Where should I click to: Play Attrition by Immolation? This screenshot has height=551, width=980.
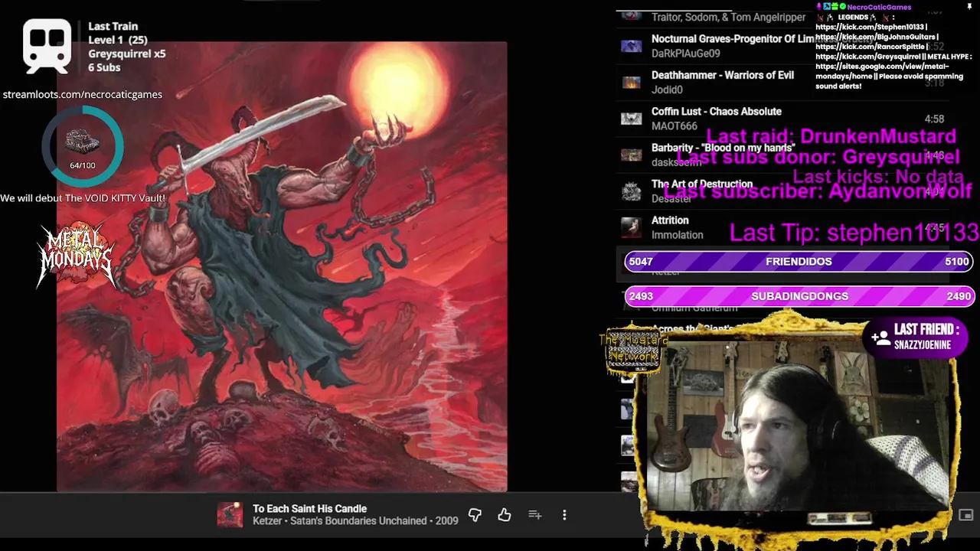[670, 220]
